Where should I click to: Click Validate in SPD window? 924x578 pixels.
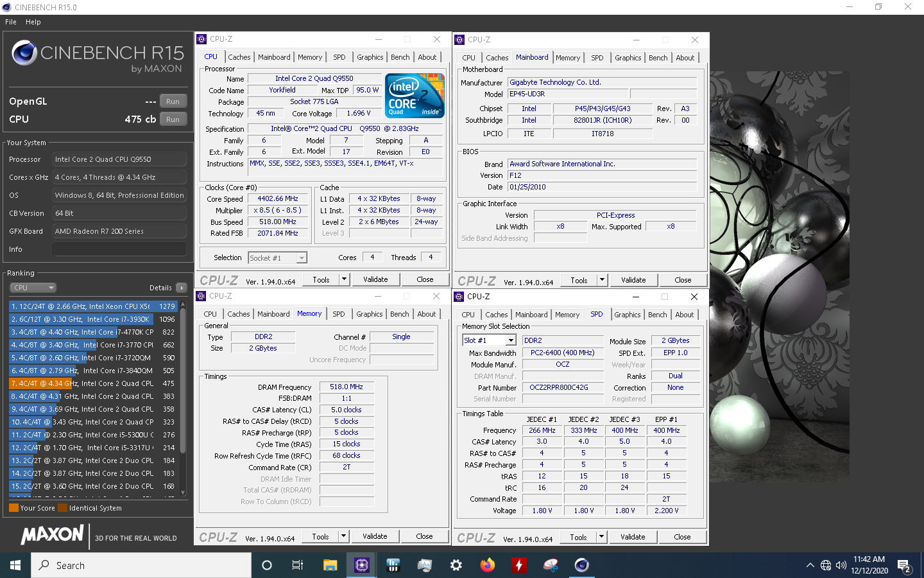click(x=633, y=537)
